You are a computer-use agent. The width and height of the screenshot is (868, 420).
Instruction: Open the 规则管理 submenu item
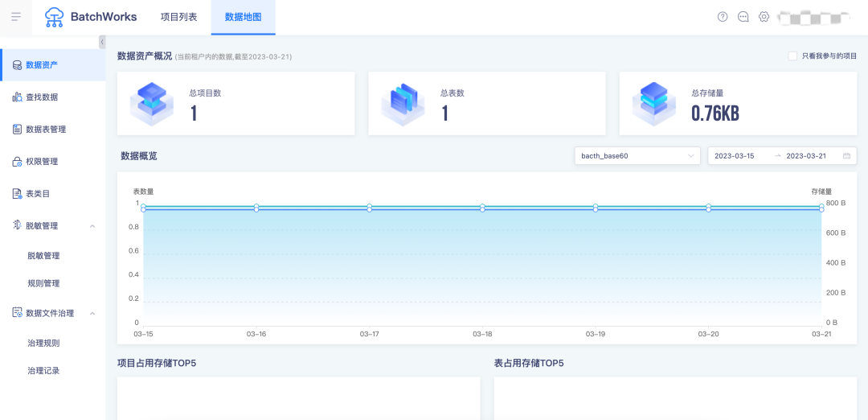pos(43,283)
